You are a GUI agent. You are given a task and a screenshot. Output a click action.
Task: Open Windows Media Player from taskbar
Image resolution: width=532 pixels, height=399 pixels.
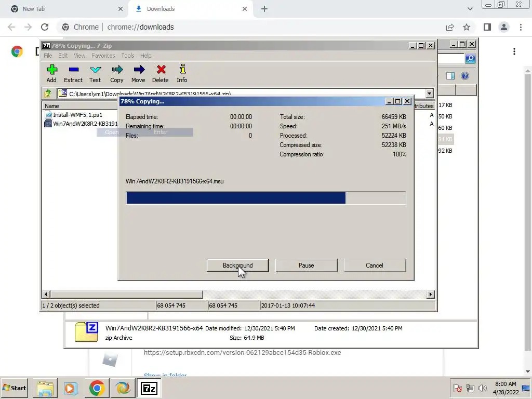[71, 388]
